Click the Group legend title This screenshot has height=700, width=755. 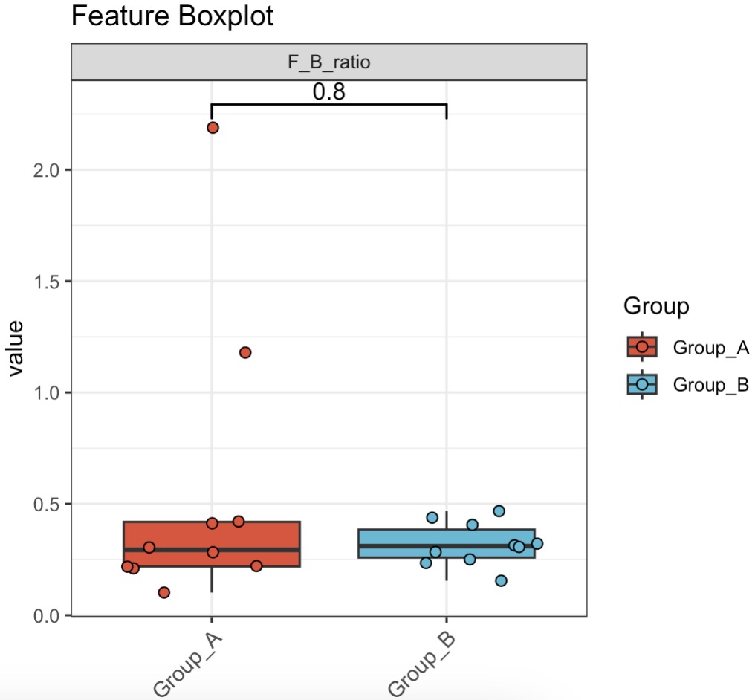(656, 305)
